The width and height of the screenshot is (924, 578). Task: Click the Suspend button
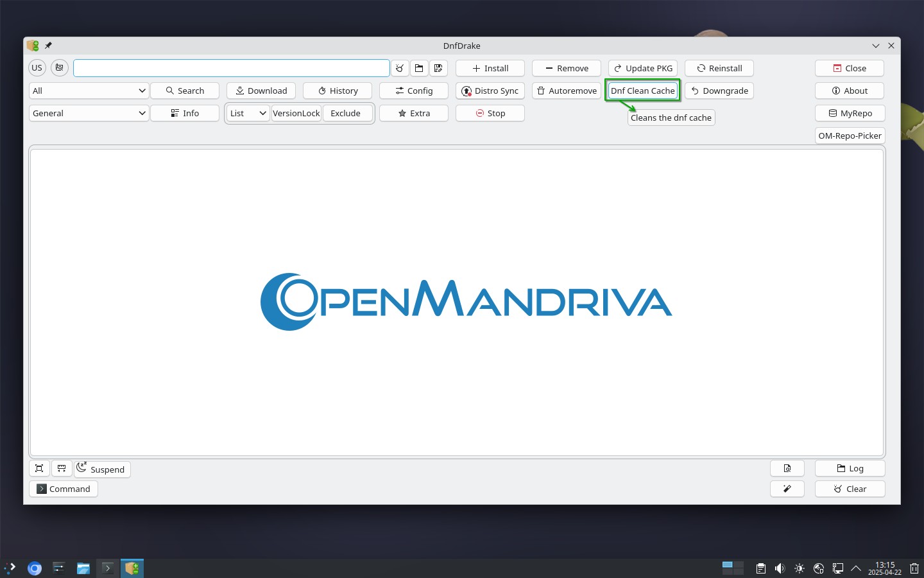[103, 469]
